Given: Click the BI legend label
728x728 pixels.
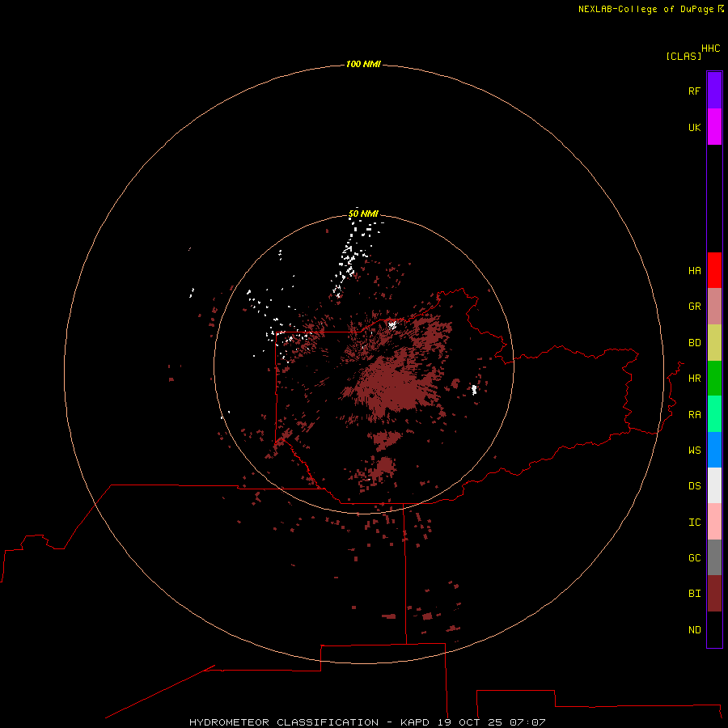Looking at the screenshot, I should coord(694,594).
